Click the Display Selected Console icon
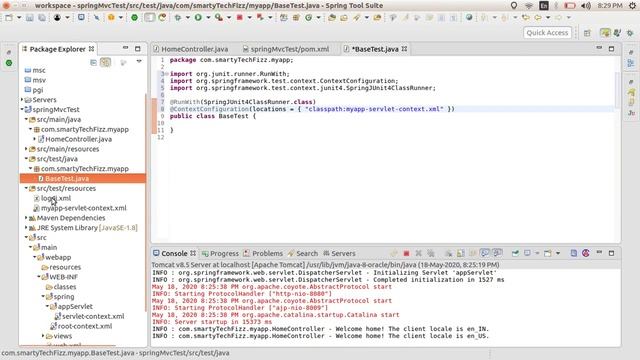Viewport: 640px width, 360px height. click(x=528, y=253)
